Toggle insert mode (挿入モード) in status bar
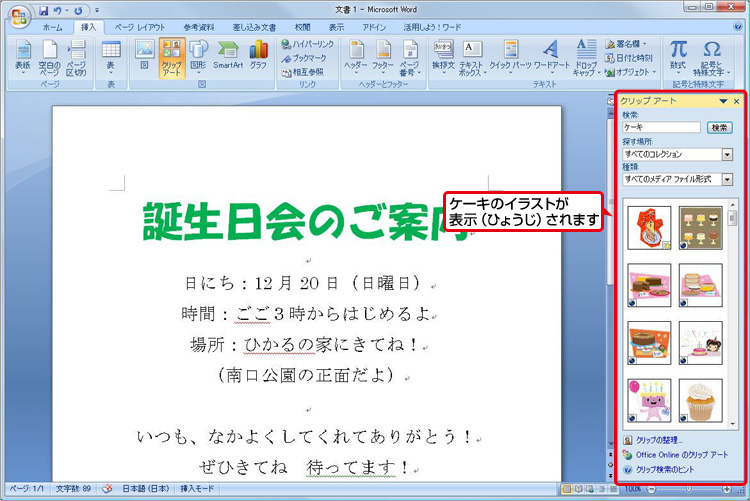 [x=198, y=489]
